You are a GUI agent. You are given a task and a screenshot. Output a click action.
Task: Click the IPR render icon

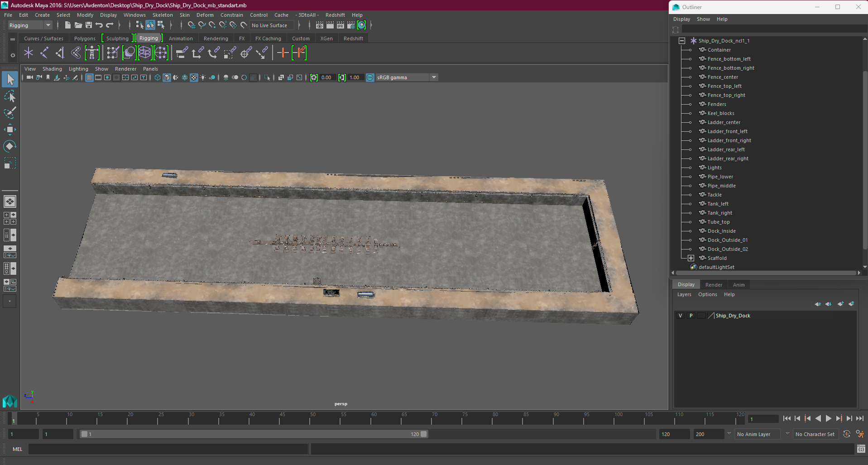pos(340,25)
